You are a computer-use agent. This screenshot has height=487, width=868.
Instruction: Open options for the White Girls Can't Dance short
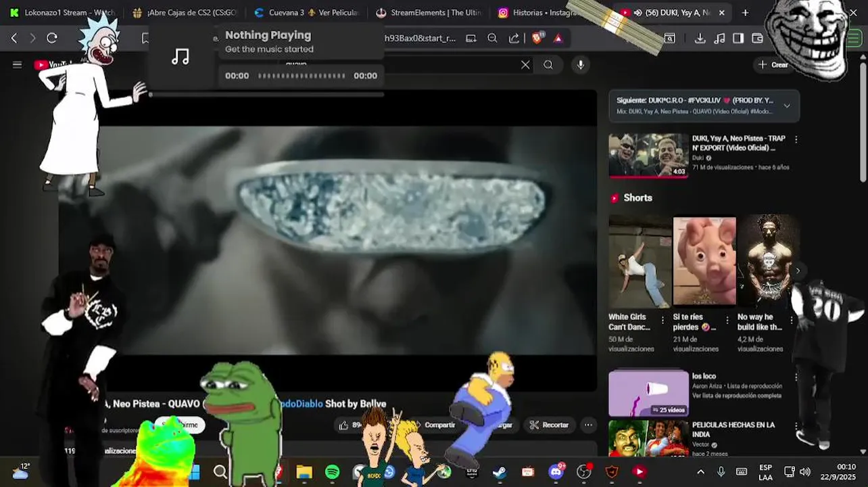(x=662, y=320)
